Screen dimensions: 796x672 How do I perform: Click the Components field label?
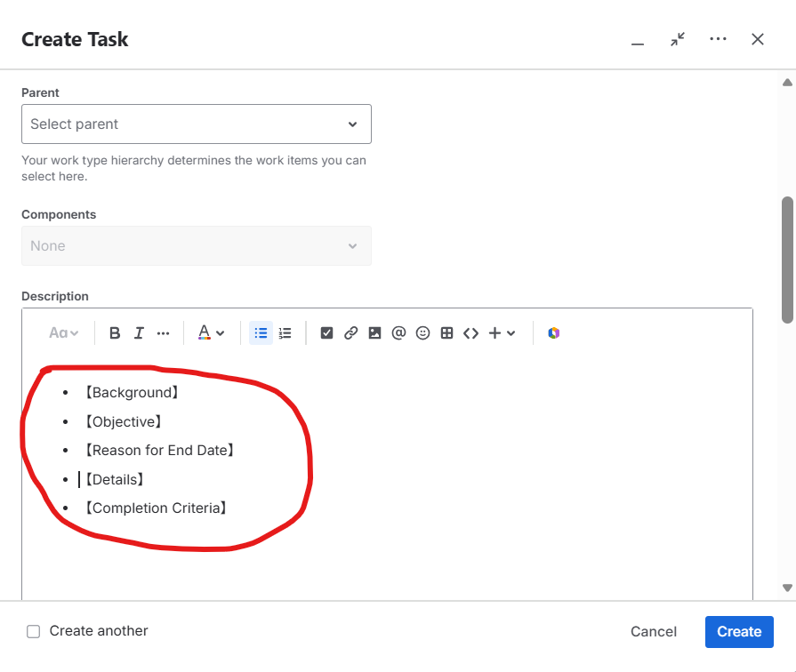59,215
